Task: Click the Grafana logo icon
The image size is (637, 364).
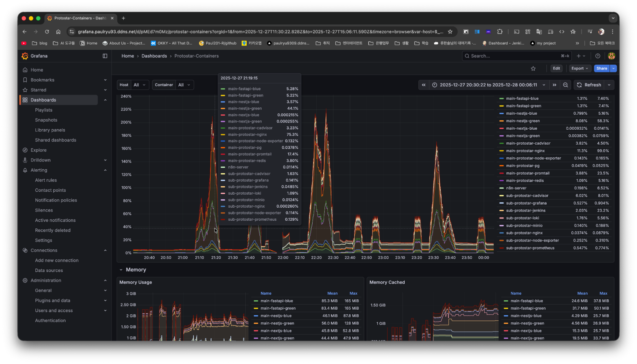Action: tap(25, 56)
